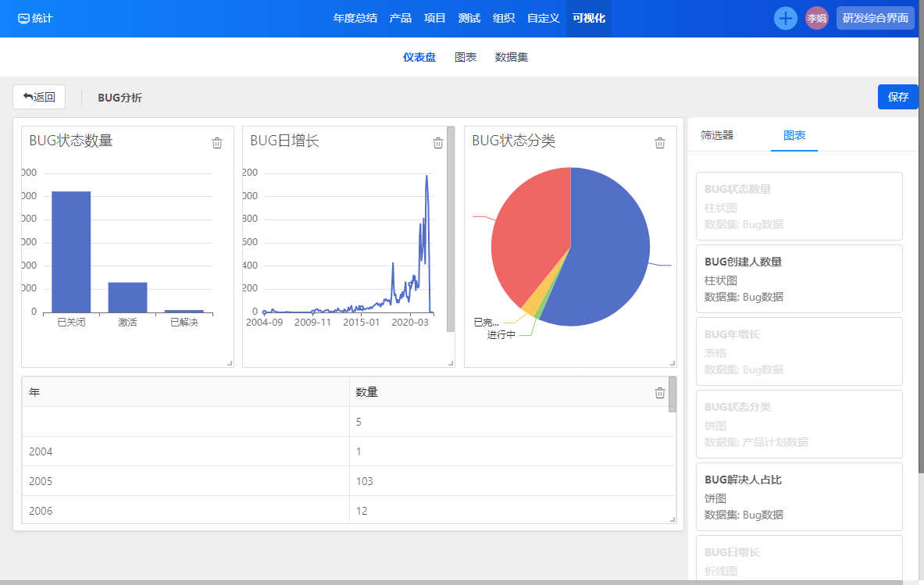Viewport: 924px width, 585px height.
Task: Click the 保存 button
Action: click(x=898, y=97)
